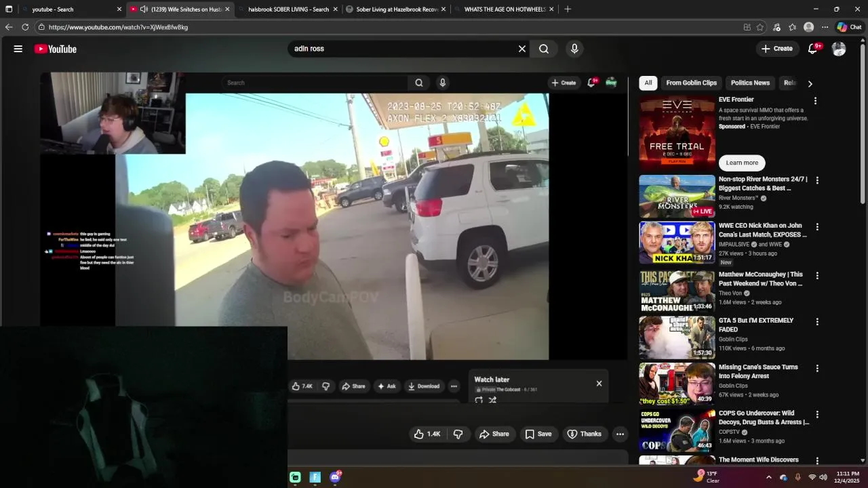
Task: Like the embedded video showing 7.4K
Action: [302, 386]
